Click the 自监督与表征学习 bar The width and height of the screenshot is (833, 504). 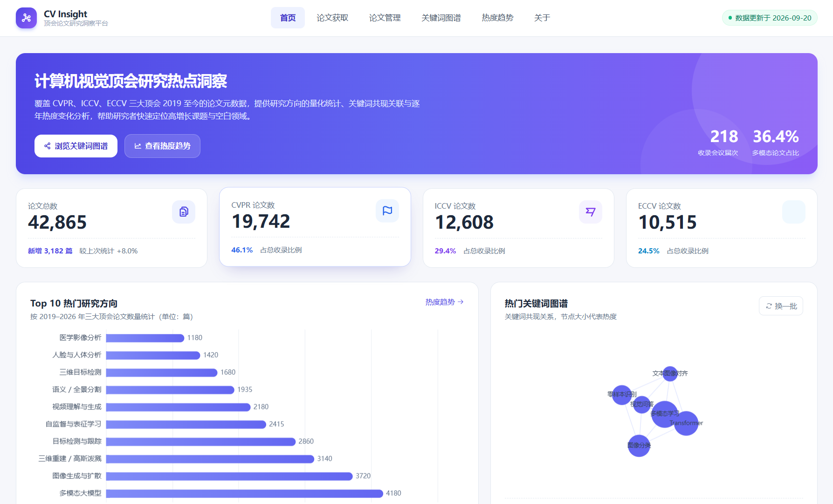186,424
